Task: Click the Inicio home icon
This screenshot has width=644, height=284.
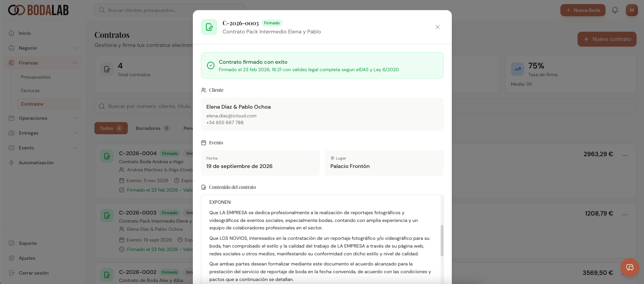Action: (x=12, y=33)
